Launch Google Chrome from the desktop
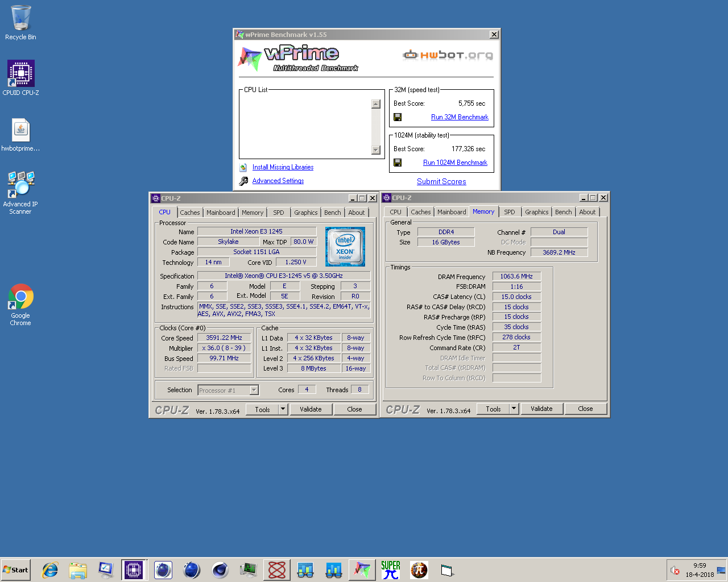This screenshot has width=728, height=582. (20, 305)
